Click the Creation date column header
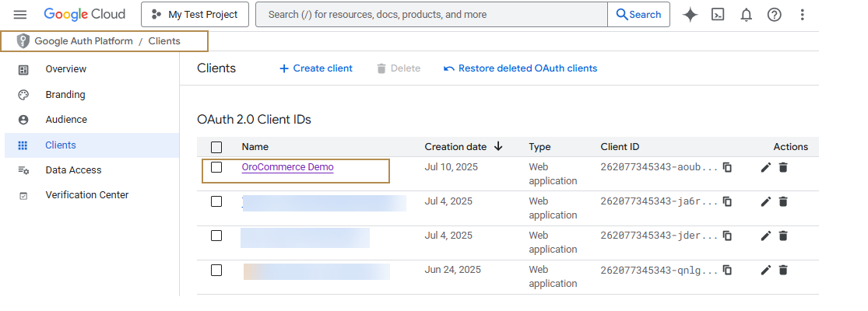The height and width of the screenshot is (311, 868). [455, 147]
